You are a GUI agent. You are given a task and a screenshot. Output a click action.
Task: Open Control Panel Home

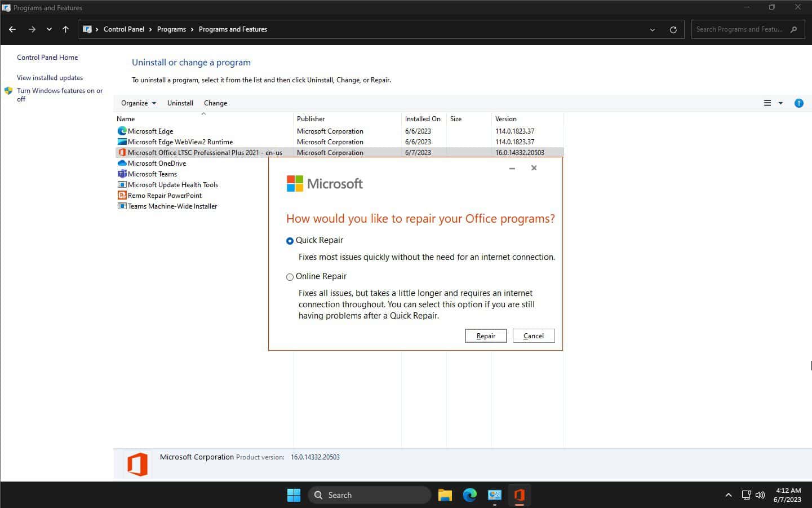tap(47, 58)
